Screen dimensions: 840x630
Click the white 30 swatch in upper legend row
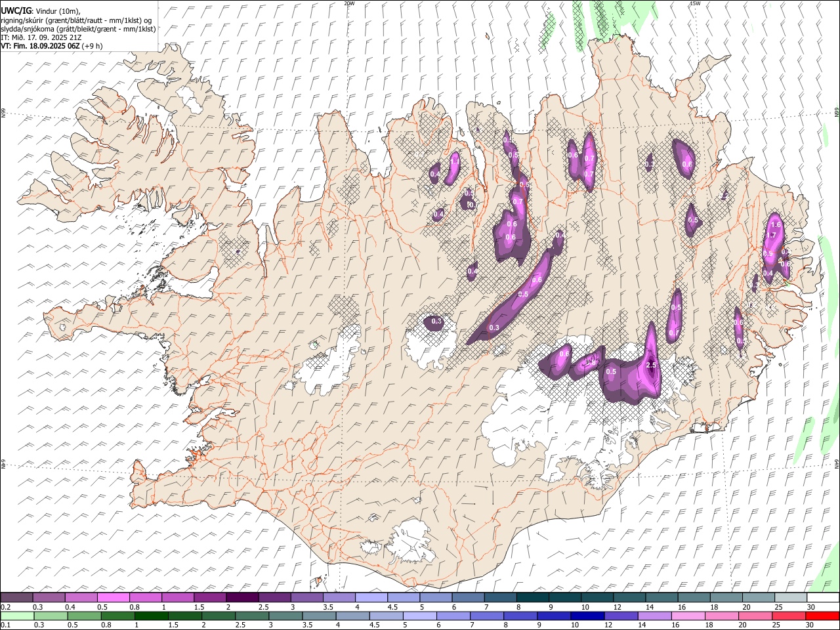[822, 598]
